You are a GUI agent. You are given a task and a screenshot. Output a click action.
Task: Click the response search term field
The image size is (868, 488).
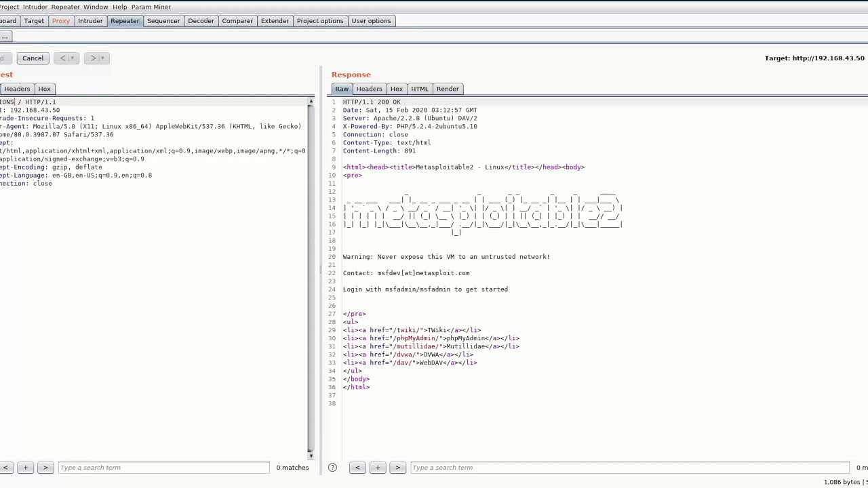tap(629, 468)
